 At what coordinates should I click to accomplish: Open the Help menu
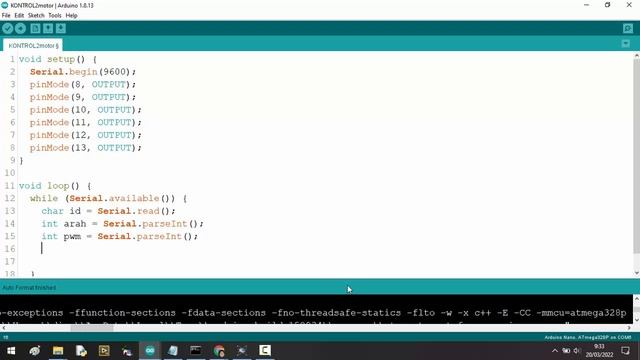(71, 16)
